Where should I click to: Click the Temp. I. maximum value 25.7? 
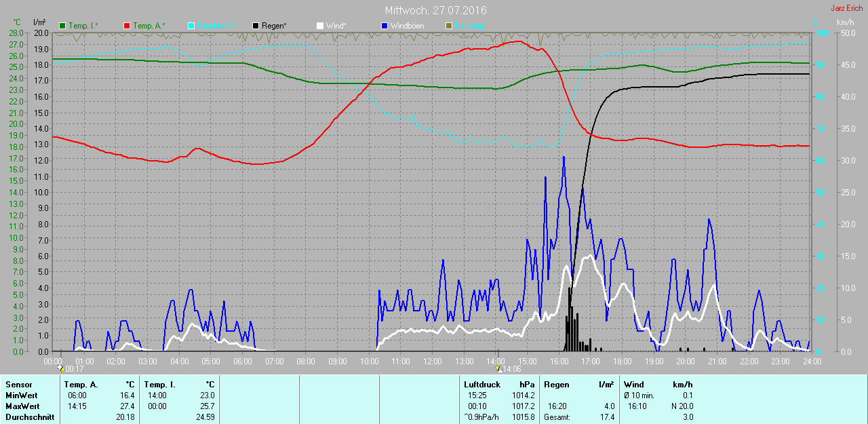(207, 406)
